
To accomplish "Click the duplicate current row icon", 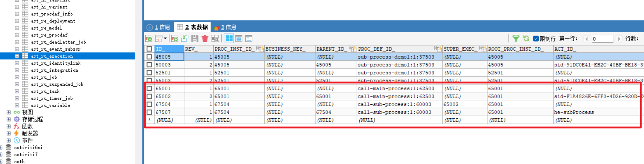I will tap(185, 39).
